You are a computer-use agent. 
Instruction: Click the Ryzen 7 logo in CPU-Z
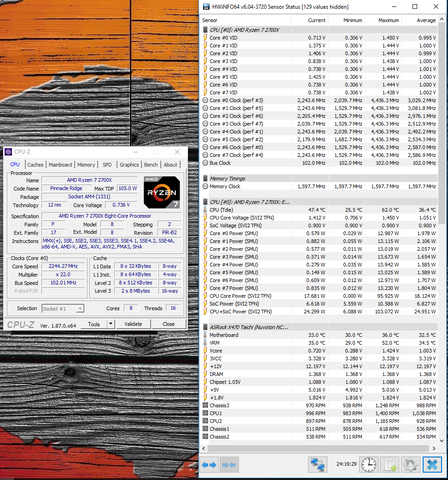click(x=162, y=192)
